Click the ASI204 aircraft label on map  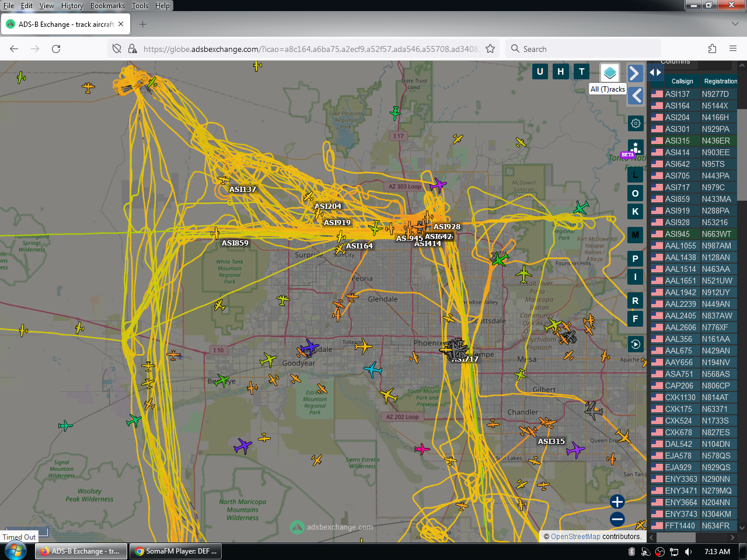pyautogui.click(x=328, y=206)
